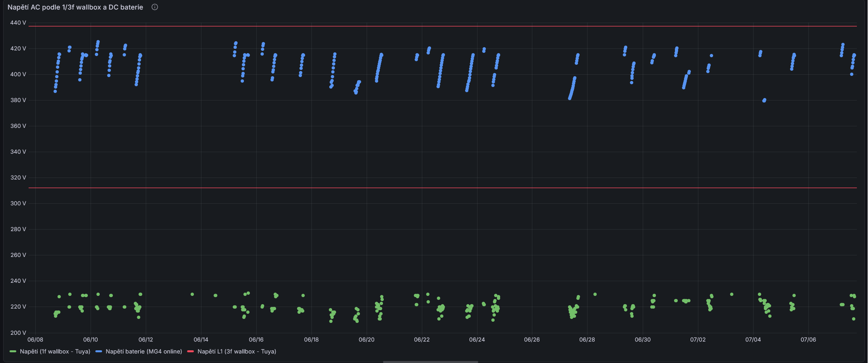This screenshot has width=868, height=363.
Task: Click the 06/08 date label on x-axis
Action: pyautogui.click(x=35, y=340)
